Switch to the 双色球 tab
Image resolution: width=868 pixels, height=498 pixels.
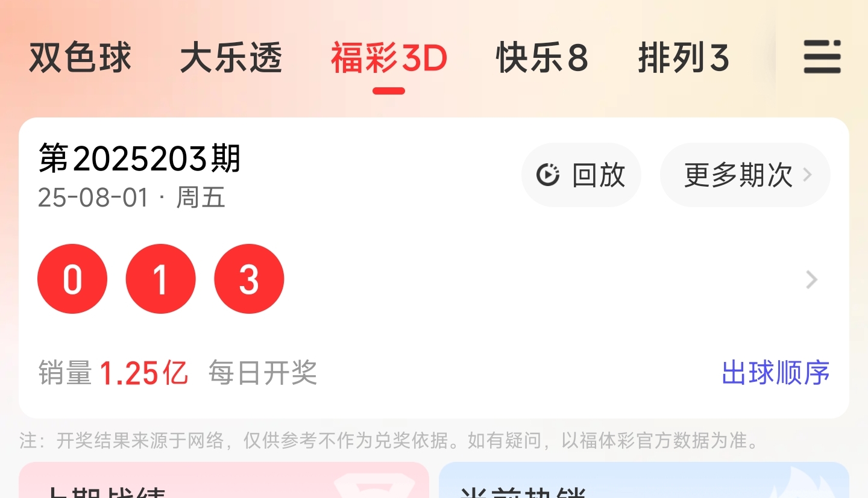[x=80, y=58]
